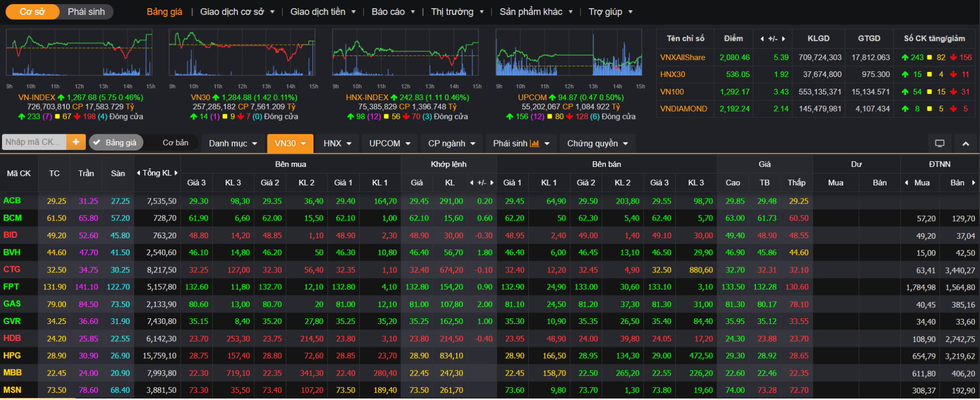Click left arrow beside ĐTNN Mua
This screenshot has width=980, height=400.
[x=906, y=183]
